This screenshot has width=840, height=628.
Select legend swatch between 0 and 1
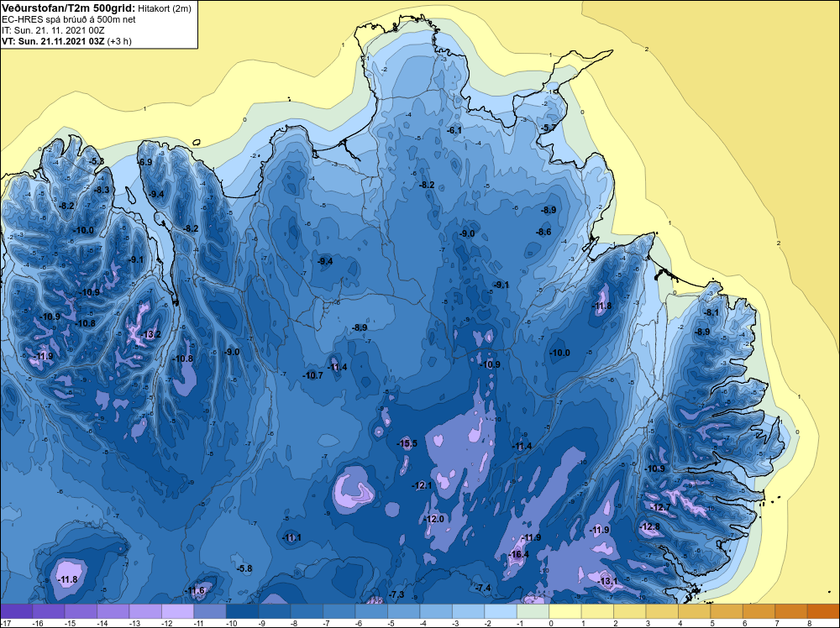point(565,611)
